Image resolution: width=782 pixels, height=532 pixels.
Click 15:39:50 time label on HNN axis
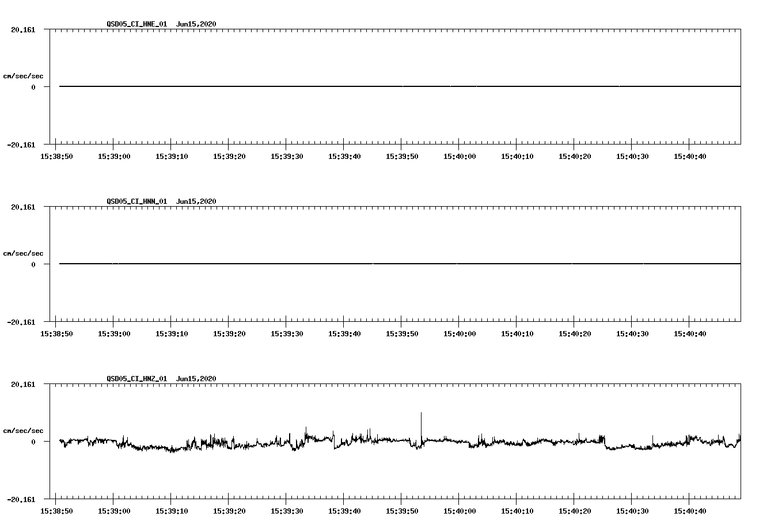(402, 334)
